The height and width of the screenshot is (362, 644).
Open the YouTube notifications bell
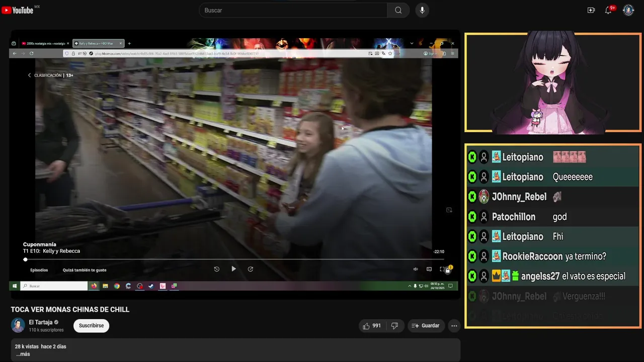[608, 10]
